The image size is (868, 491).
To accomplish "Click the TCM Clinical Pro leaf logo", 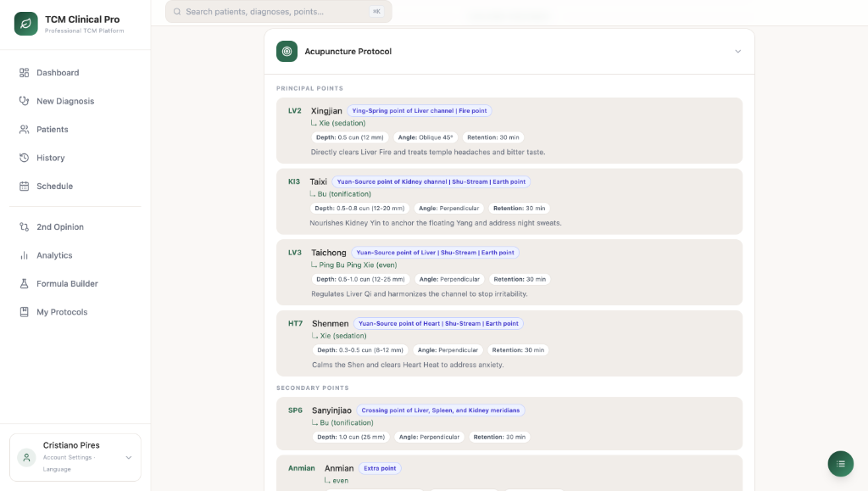I will click(26, 24).
